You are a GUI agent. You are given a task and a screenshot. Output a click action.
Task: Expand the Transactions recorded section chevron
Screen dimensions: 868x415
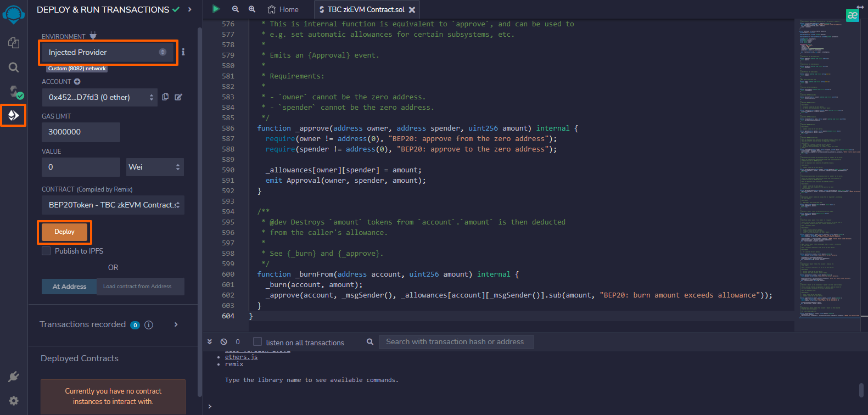176,324
